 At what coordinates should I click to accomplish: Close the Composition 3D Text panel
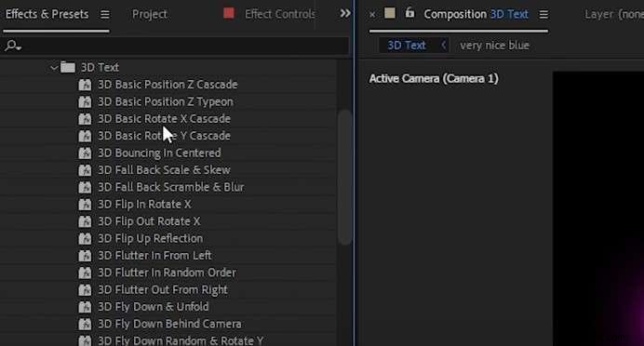372,15
